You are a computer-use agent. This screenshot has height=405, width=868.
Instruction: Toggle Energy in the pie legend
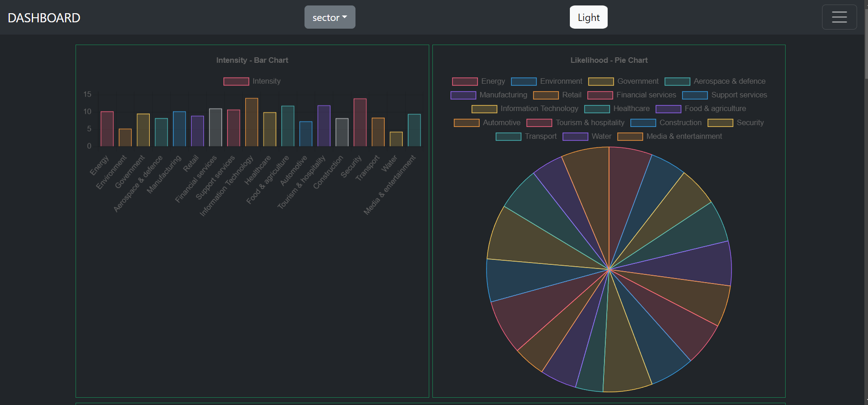(x=479, y=81)
